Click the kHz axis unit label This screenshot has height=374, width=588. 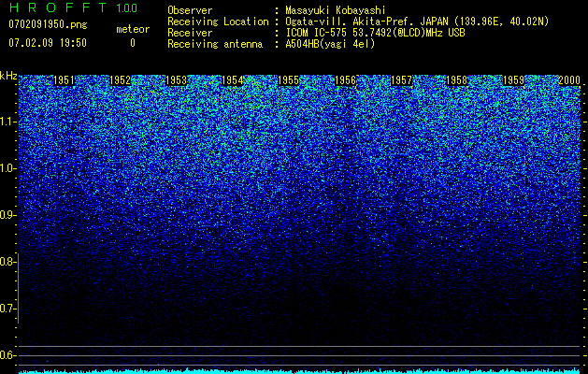[x=8, y=76]
